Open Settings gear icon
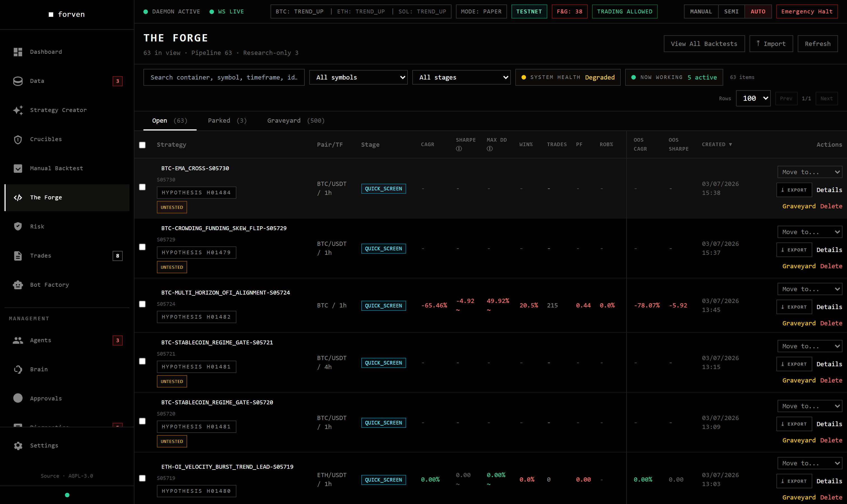The image size is (847, 504). click(x=18, y=445)
